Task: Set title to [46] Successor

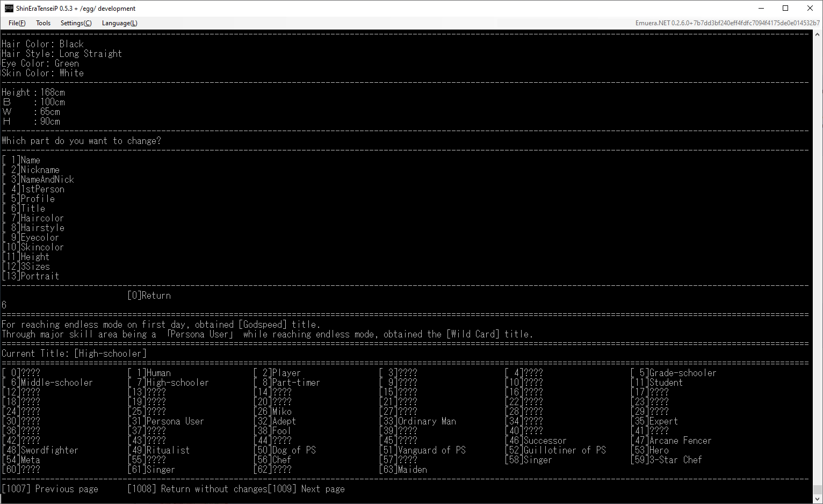Action: pyautogui.click(x=536, y=441)
